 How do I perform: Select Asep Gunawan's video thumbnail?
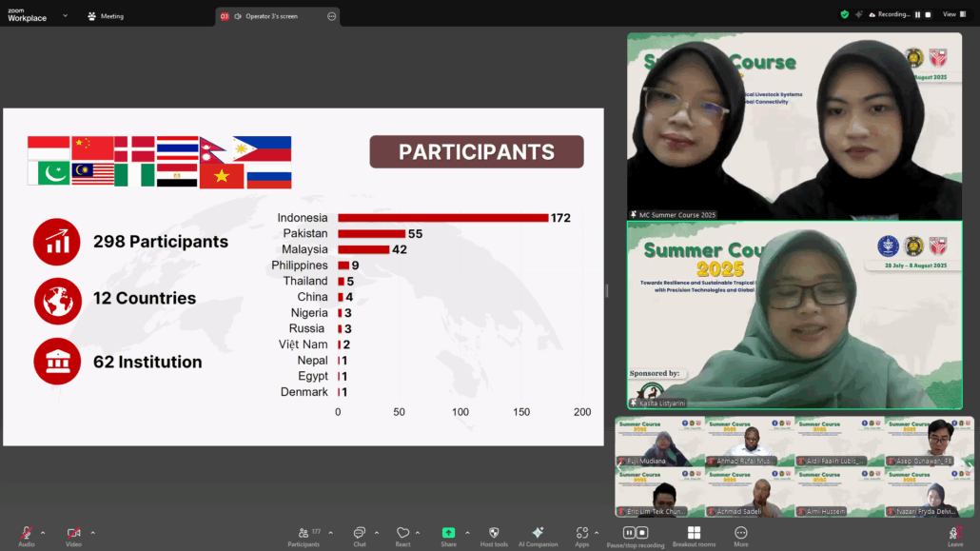coord(929,442)
